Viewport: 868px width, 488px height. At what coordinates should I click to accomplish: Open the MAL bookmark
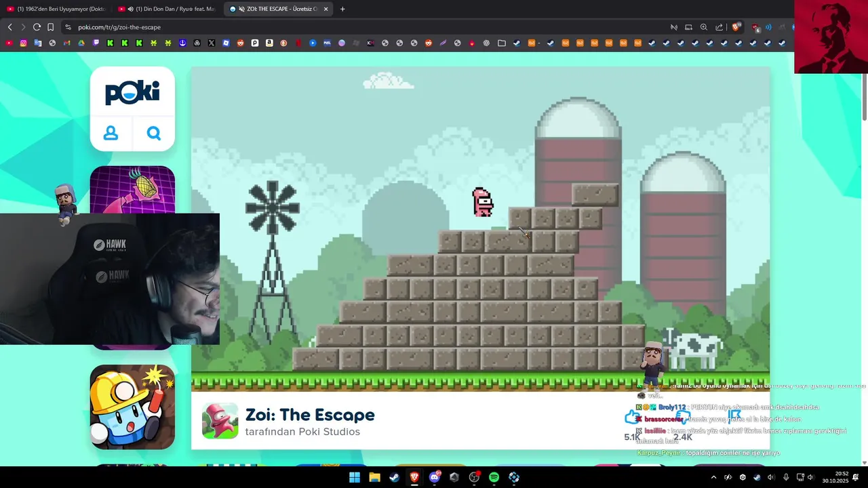pyautogui.click(x=327, y=43)
